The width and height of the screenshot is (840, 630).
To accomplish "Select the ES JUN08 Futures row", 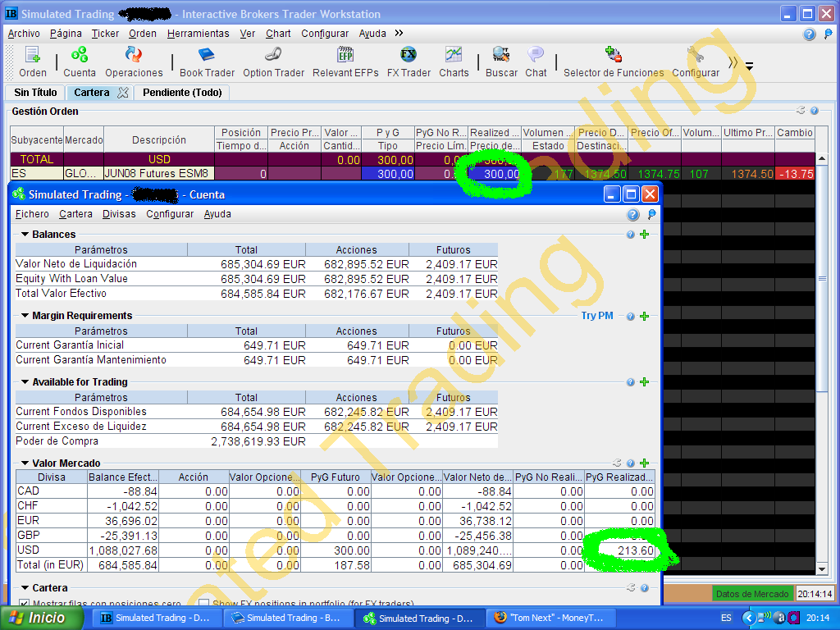I will 413,174.
